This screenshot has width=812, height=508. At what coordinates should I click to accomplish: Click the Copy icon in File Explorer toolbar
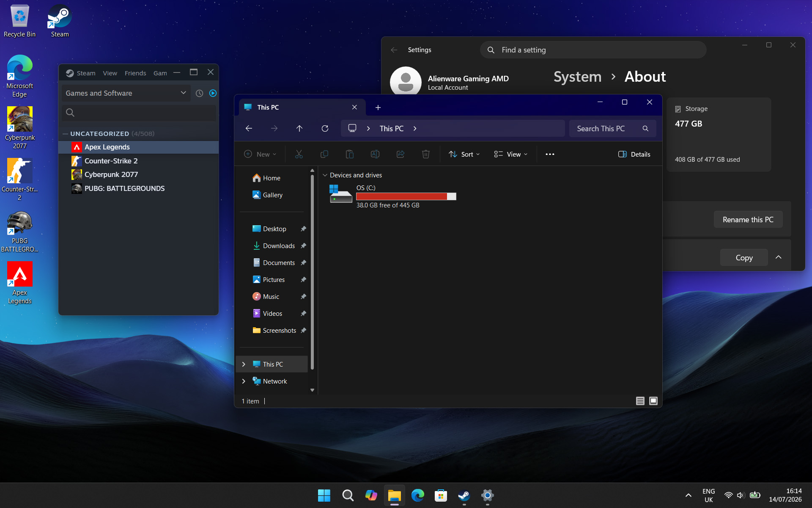click(x=324, y=154)
